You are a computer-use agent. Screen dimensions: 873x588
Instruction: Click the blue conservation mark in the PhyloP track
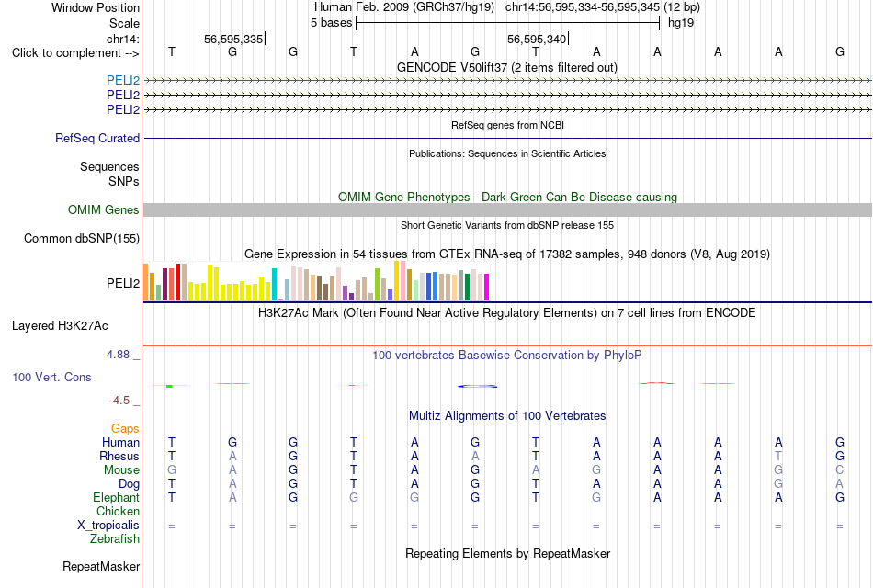(477, 386)
